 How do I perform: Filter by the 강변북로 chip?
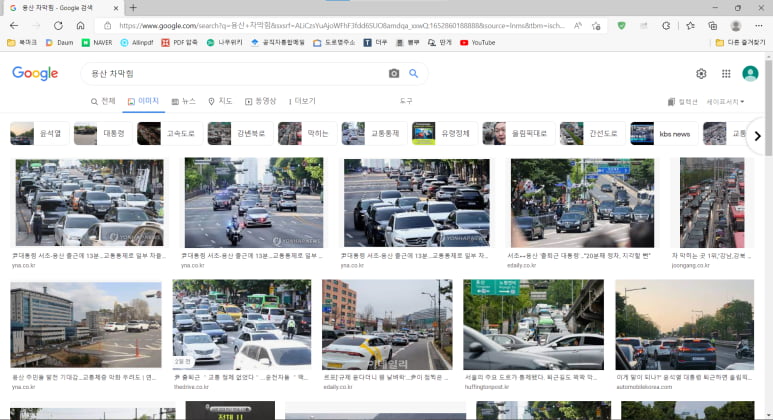[240, 134]
